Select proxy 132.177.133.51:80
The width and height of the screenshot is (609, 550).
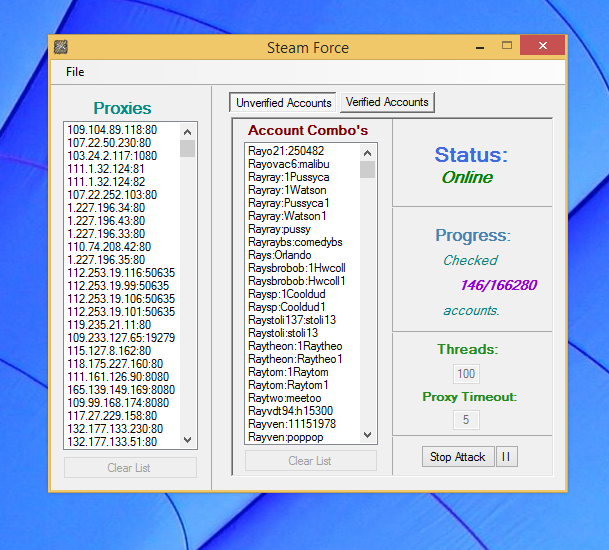tap(112, 442)
